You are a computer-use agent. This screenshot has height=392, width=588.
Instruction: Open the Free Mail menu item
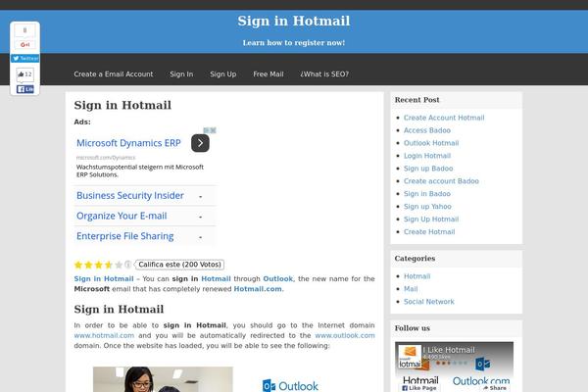coord(269,74)
